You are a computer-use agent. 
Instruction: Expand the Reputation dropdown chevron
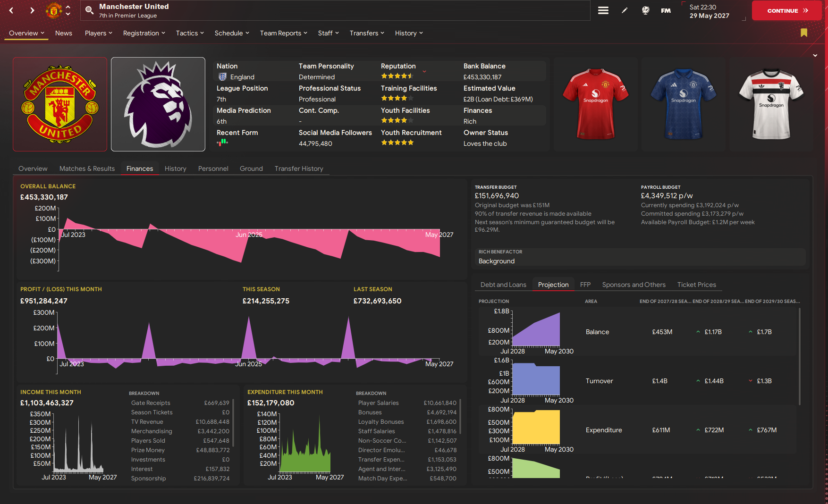(424, 71)
